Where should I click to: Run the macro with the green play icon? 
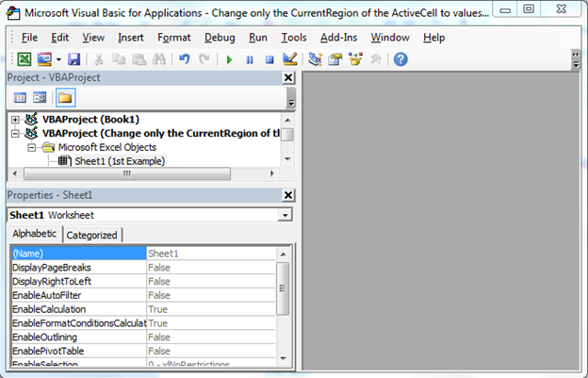tap(229, 59)
